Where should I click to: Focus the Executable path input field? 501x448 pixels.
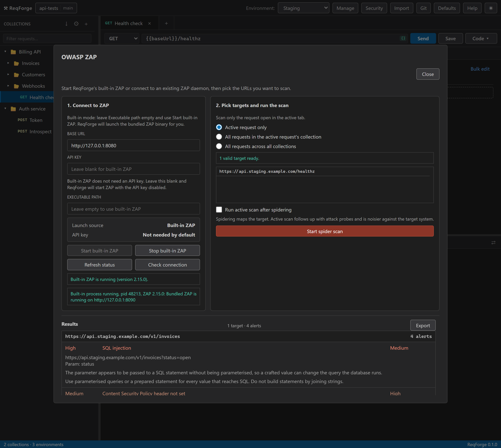coord(133,209)
